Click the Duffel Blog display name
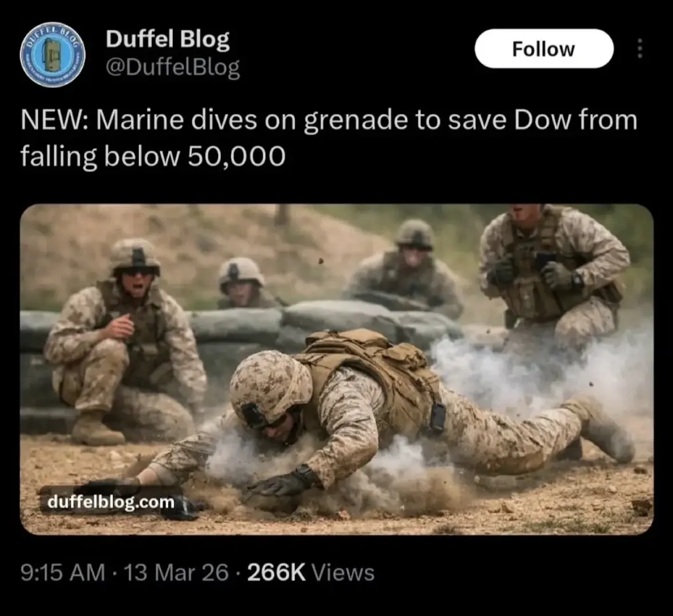 168,39
